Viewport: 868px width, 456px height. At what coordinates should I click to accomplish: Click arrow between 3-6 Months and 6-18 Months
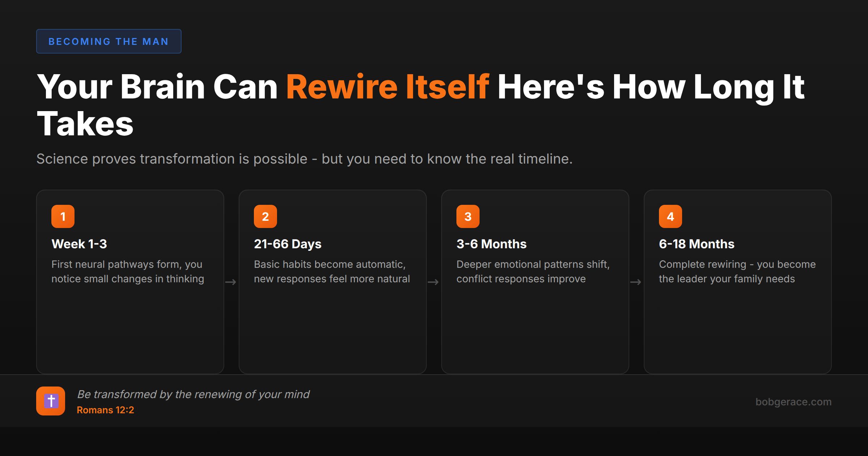(x=636, y=282)
